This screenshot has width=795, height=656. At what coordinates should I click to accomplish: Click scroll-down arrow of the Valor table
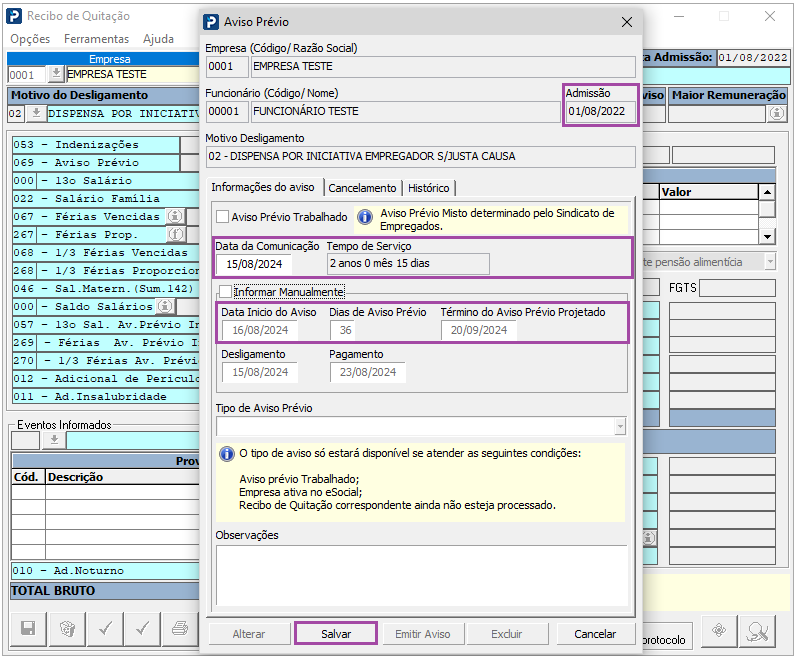point(767,236)
